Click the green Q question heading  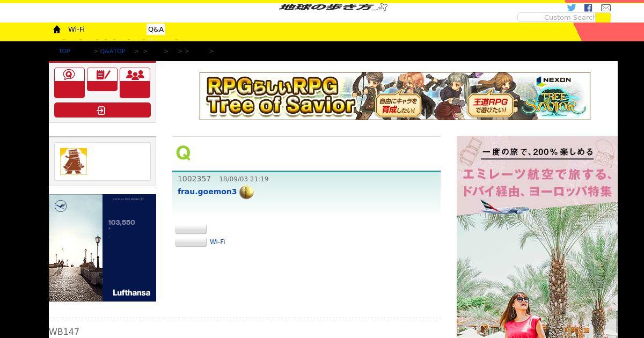point(183,153)
